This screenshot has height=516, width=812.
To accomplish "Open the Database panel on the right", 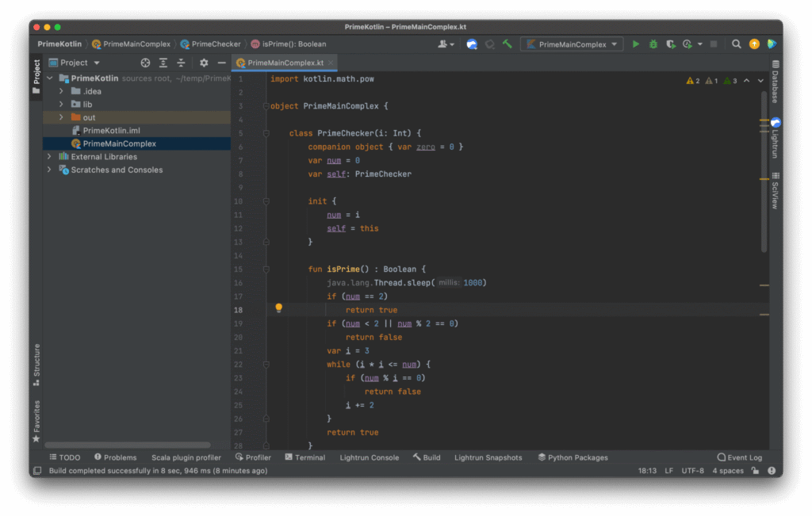I will tap(775, 87).
